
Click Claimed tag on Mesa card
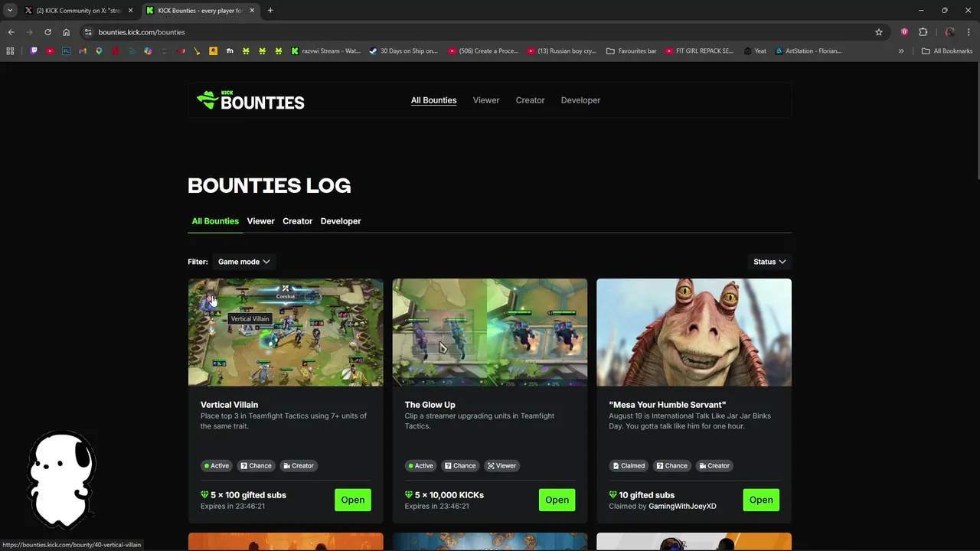coord(629,465)
